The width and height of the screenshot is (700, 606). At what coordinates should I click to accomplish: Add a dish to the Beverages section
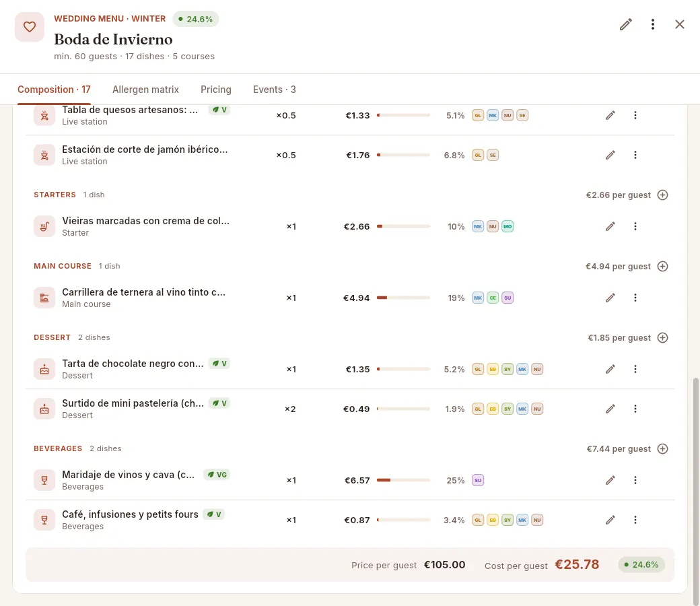663,449
